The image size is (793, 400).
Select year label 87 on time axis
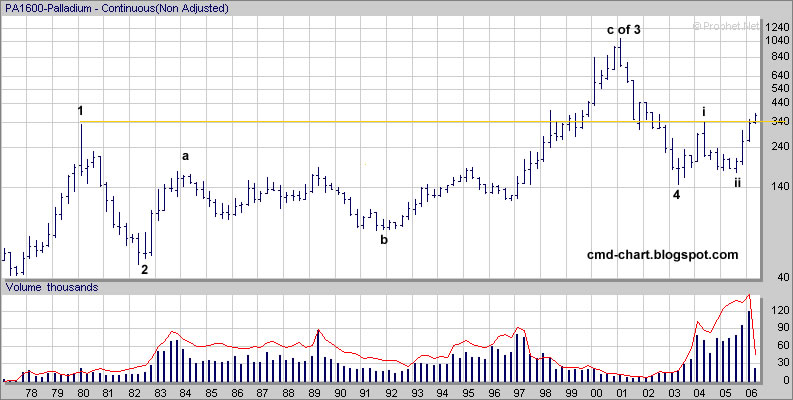262,393
